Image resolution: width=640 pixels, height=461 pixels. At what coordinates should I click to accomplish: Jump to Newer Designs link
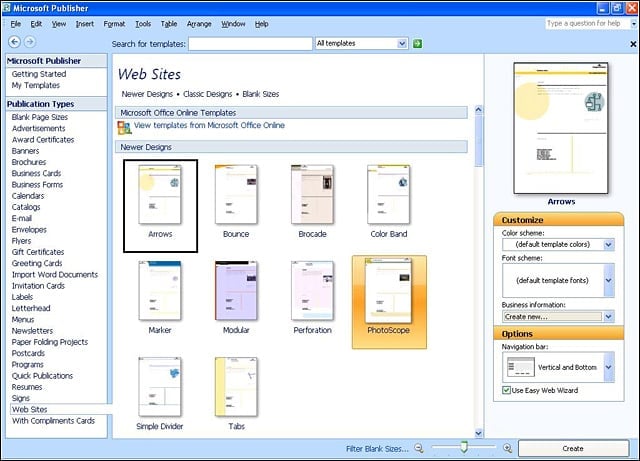[x=147, y=94]
